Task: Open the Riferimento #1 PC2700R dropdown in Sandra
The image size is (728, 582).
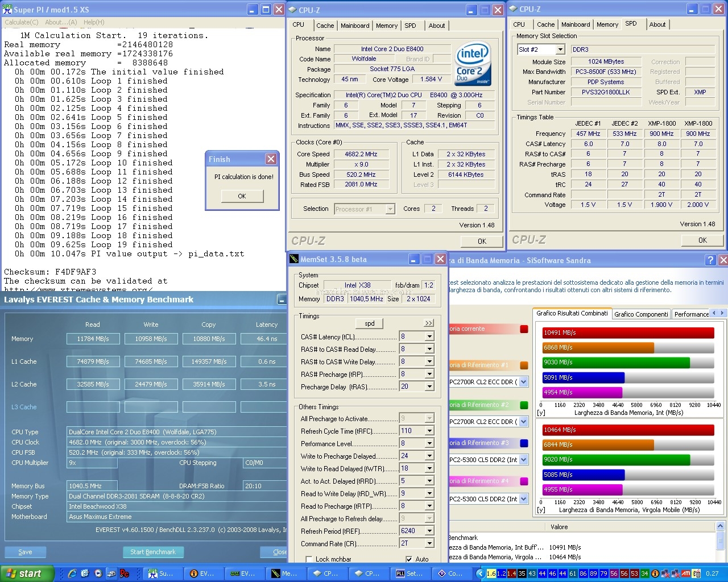Action: (x=524, y=382)
